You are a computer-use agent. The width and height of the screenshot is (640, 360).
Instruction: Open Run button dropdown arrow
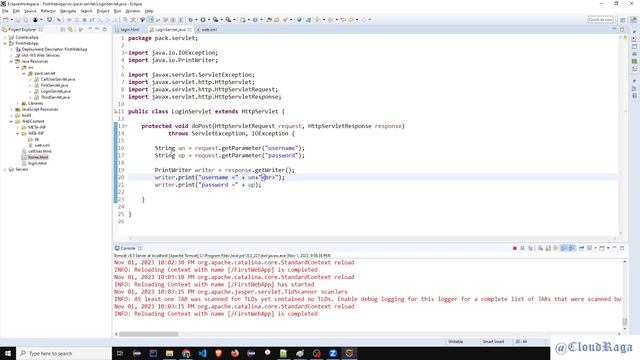[209, 20]
